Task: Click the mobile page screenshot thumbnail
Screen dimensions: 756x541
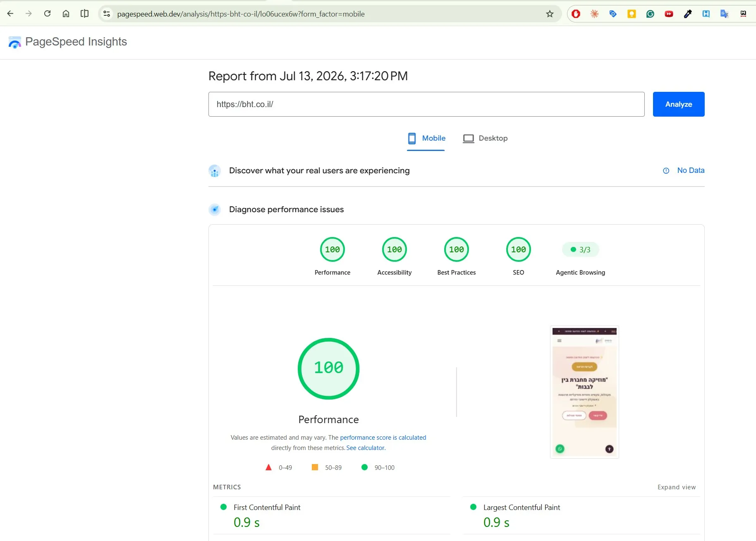Action: click(x=584, y=392)
